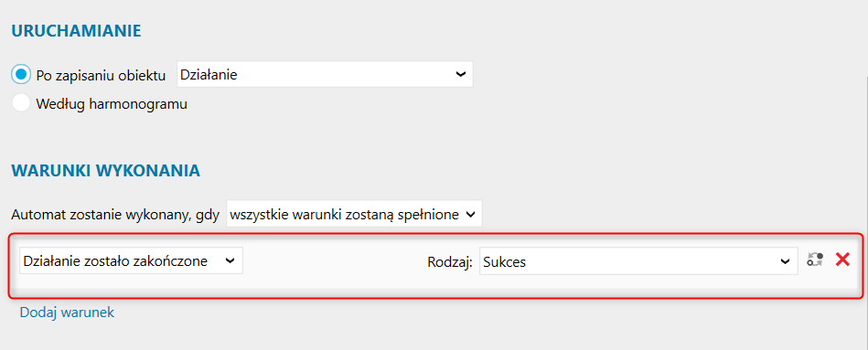Click the chevron of 'Działanie zostało zakończone' box
The image size is (868, 350).
230,261
